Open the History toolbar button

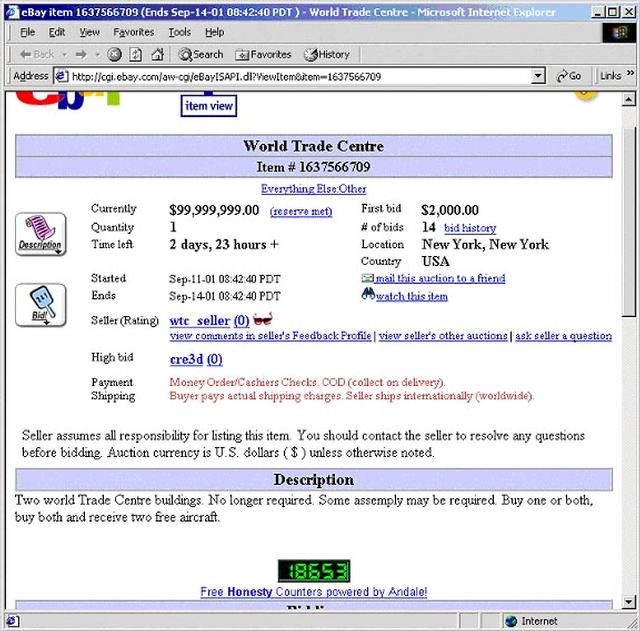tap(327, 54)
